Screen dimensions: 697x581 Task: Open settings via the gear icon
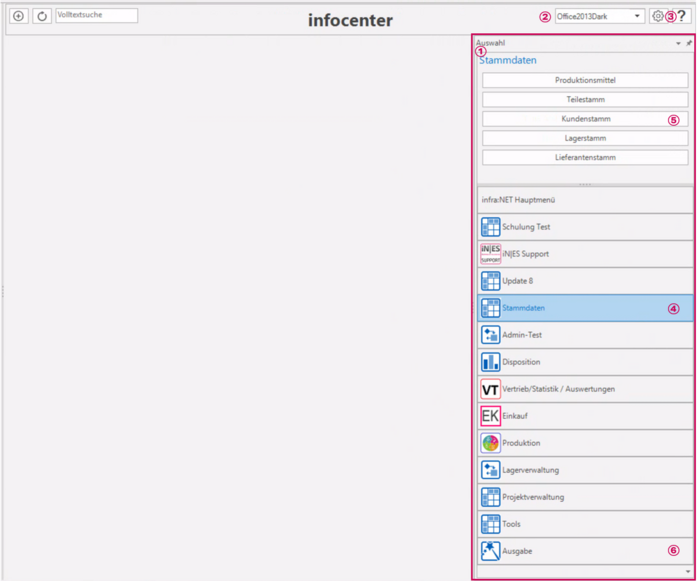click(x=657, y=16)
